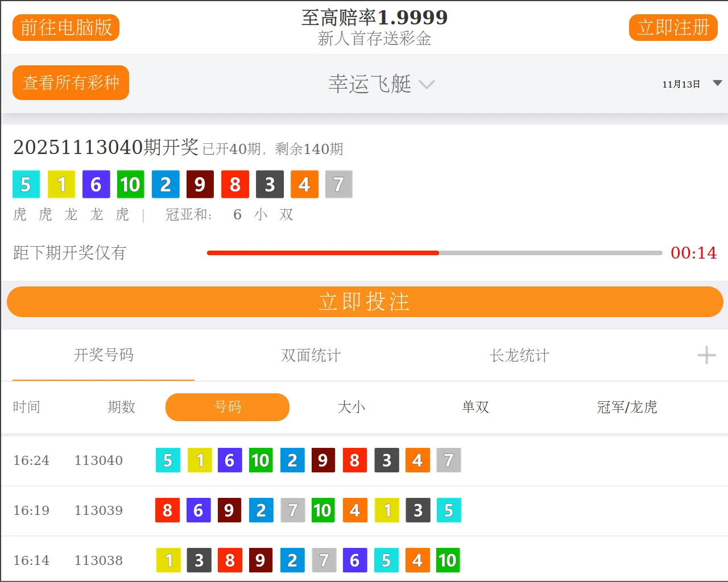Click the dark red 9 ball in row 113039
Image resolution: width=728 pixels, height=582 pixels.
pyautogui.click(x=229, y=510)
